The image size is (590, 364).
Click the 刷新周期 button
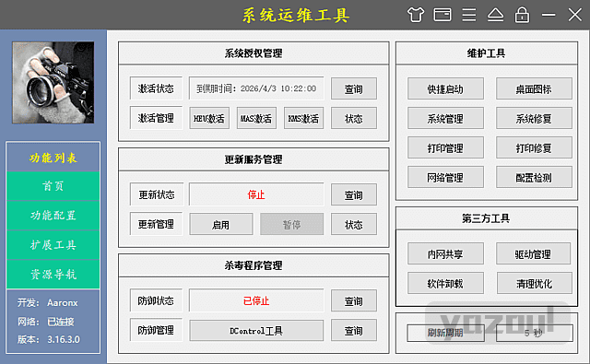[x=445, y=333]
